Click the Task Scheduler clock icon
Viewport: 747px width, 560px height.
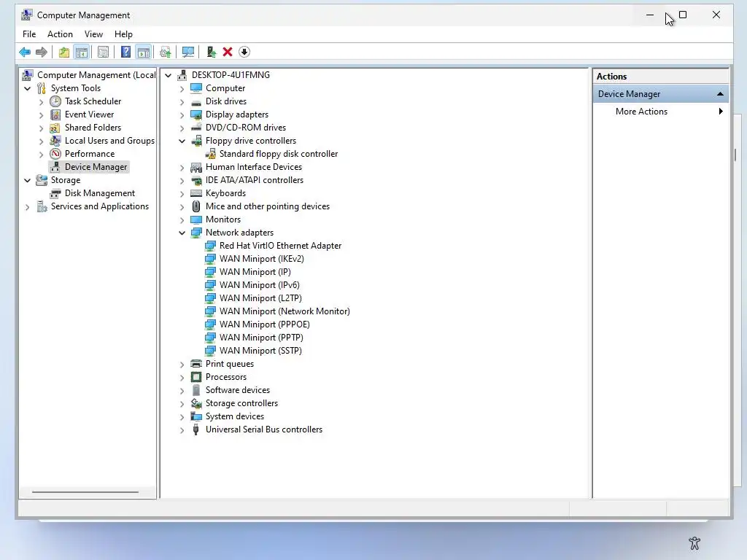click(55, 101)
